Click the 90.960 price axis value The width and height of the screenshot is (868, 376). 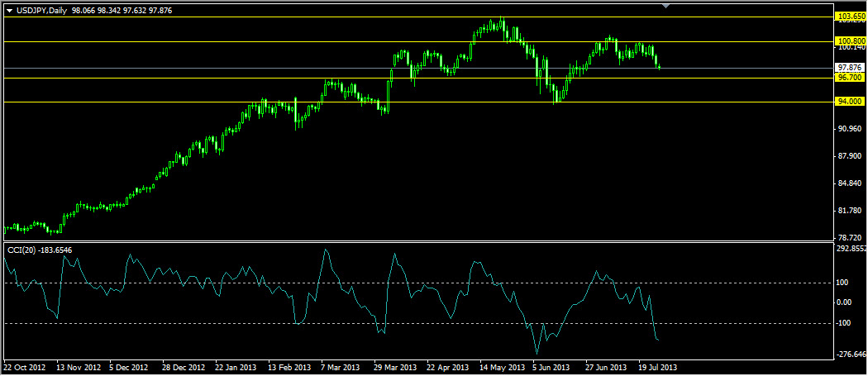[850, 128]
